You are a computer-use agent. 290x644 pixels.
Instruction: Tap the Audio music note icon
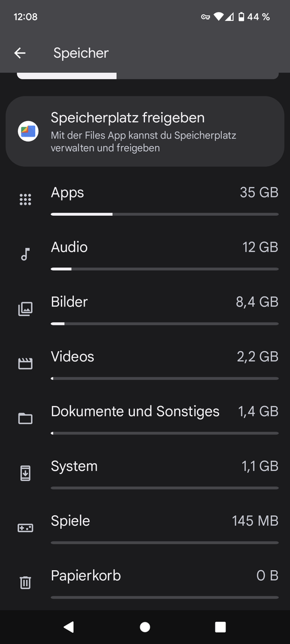click(26, 254)
